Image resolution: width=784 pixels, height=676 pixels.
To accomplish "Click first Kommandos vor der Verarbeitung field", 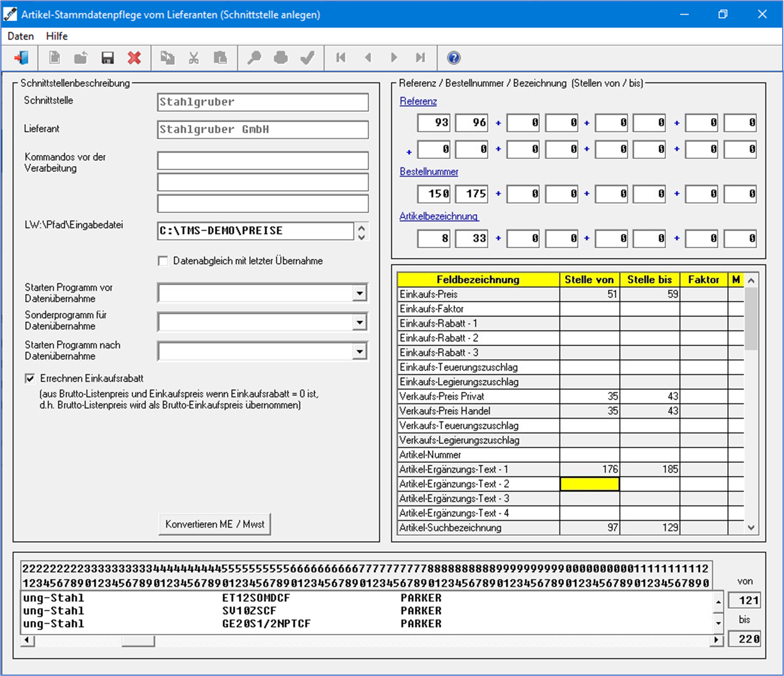I will pos(263,161).
